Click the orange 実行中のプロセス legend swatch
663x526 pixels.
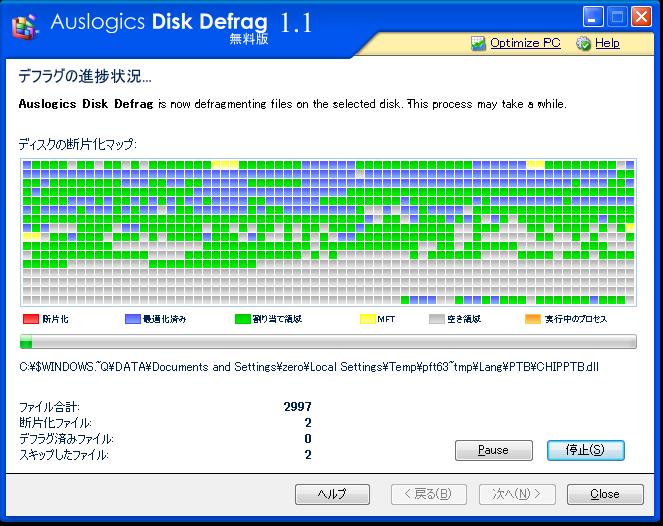click(x=532, y=319)
